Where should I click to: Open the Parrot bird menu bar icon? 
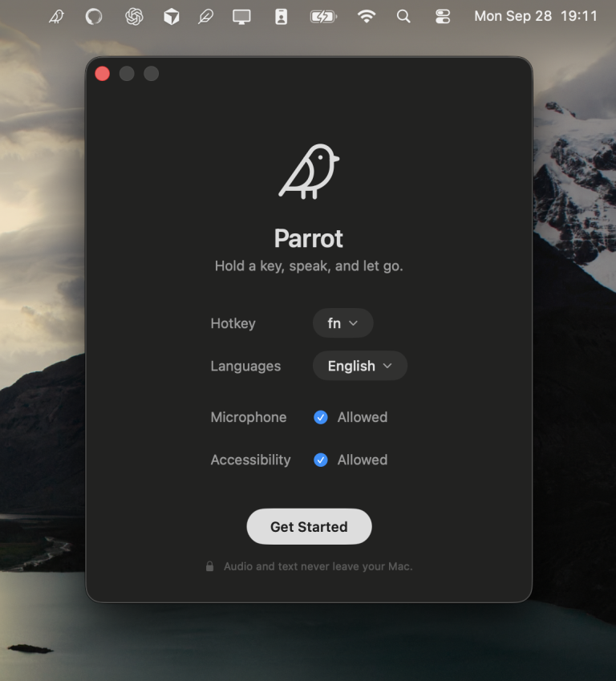point(56,17)
